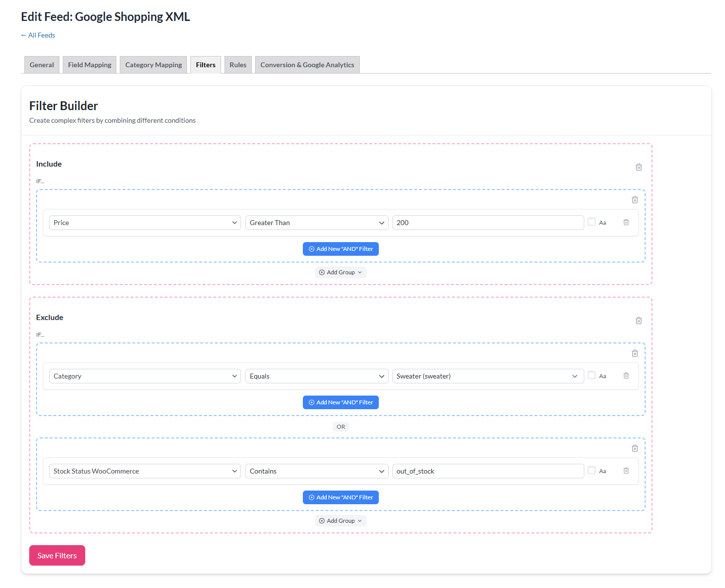Remove the Category filter group
The image size is (725, 588).
point(634,353)
